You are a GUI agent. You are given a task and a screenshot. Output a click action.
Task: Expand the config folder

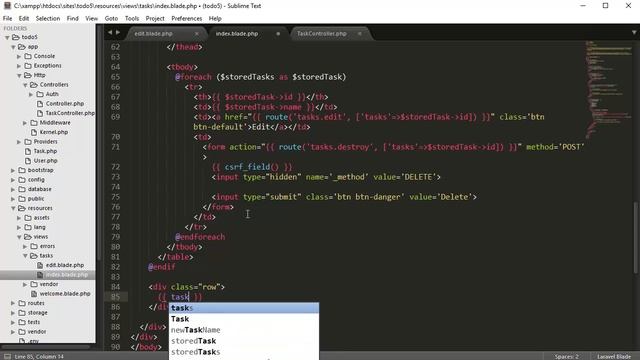[x=13, y=180]
